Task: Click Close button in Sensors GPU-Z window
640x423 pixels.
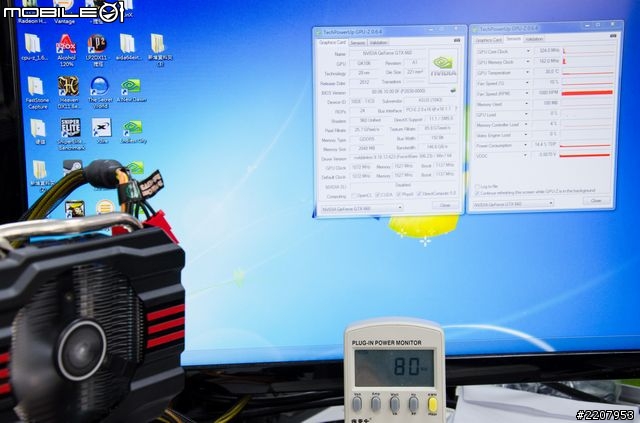Action: [x=596, y=200]
